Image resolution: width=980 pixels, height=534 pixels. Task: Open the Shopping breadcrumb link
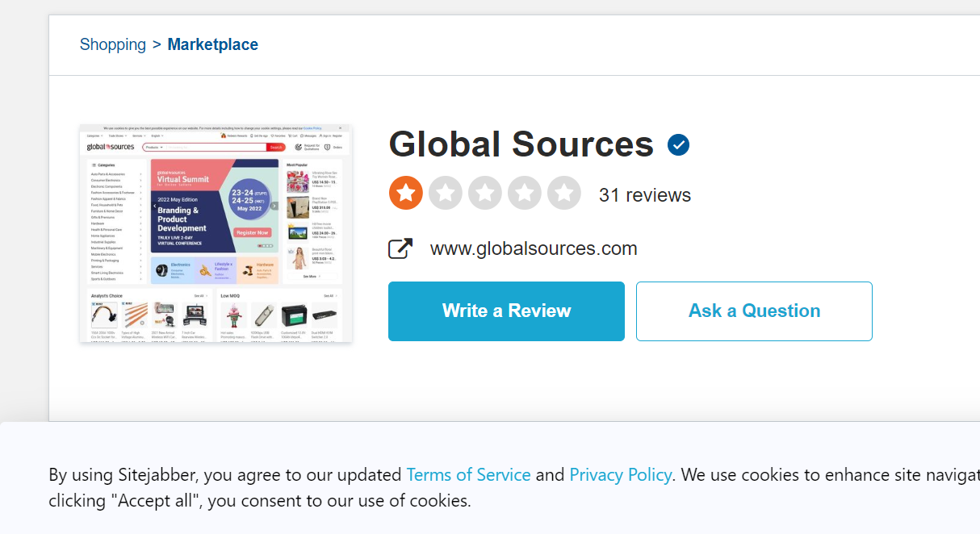113,44
